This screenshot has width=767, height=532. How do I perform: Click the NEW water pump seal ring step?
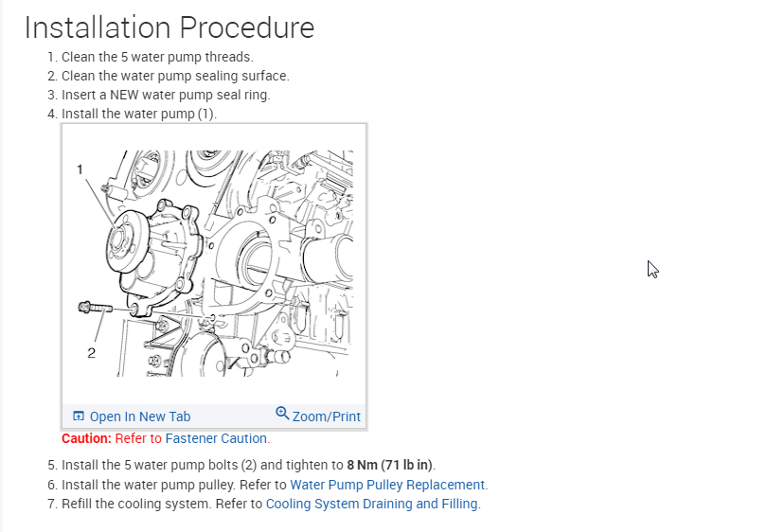pos(166,95)
